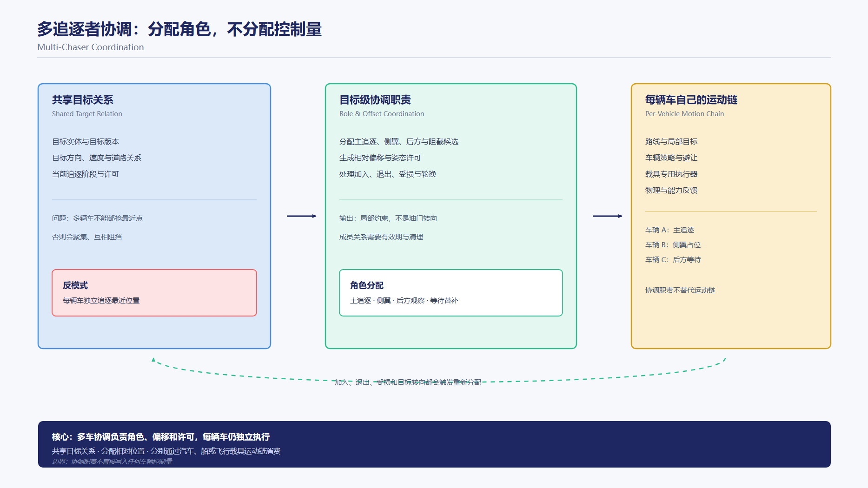Click the heading 每辆车自己的运动链
Image resolution: width=868 pixels, height=488 pixels.
click(691, 100)
